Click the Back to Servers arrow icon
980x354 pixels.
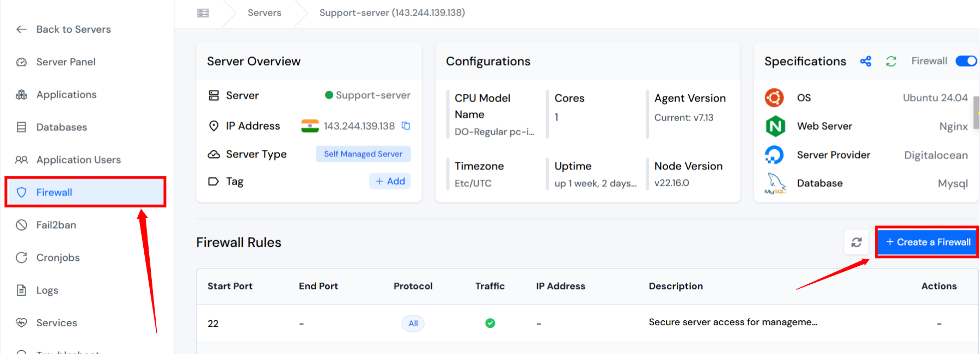[21, 29]
